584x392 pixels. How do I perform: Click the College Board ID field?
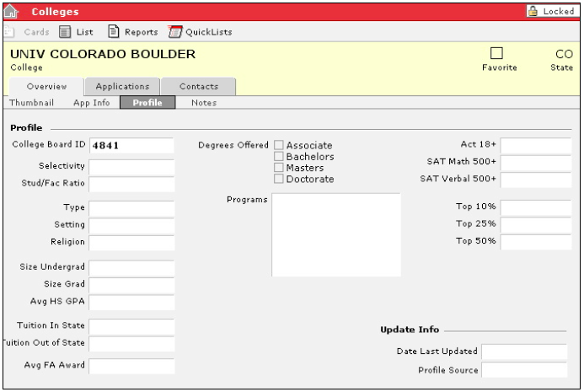131,146
